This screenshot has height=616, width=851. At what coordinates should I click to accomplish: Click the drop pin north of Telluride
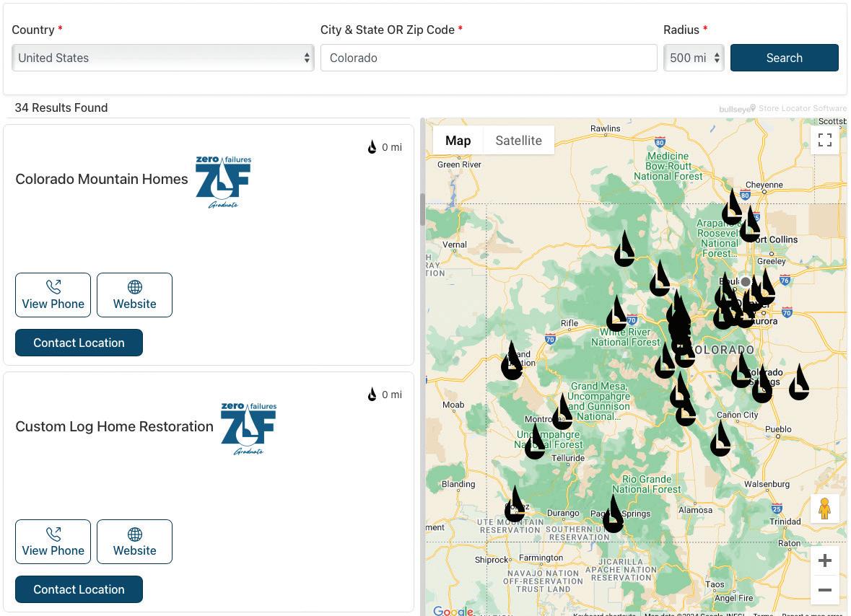(535, 442)
